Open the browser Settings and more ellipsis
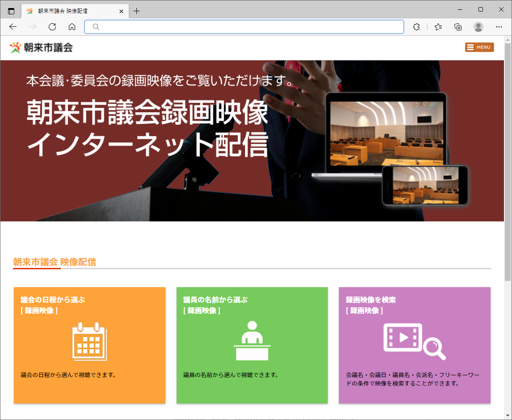512x420 pixels. (499, 27)
